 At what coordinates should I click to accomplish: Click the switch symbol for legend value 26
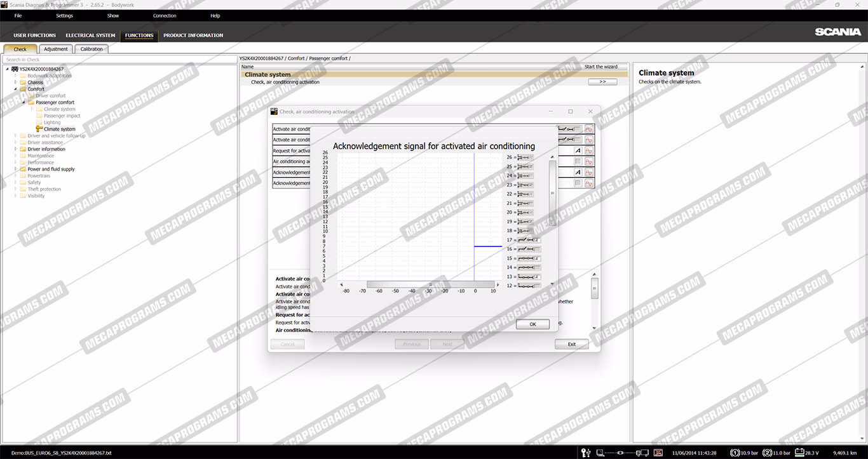click(526, 157)
